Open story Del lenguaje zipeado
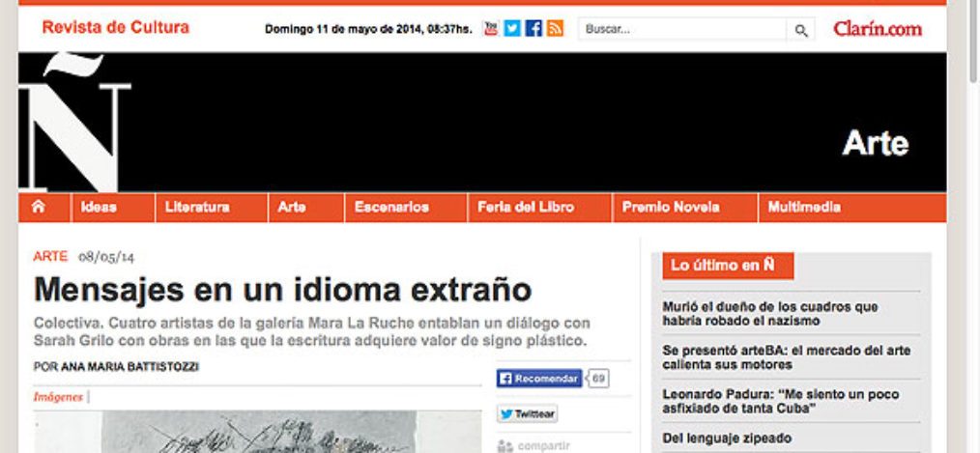 click(727, 438)
